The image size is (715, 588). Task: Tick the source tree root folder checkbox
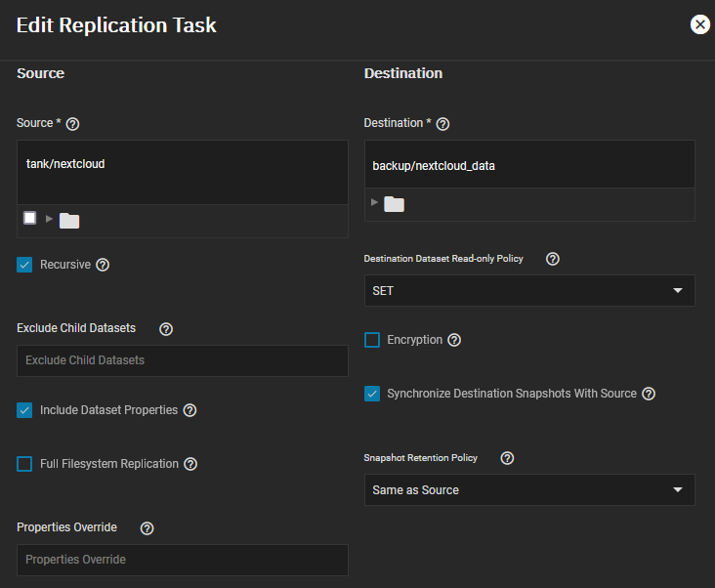click(x=30, y=218)
